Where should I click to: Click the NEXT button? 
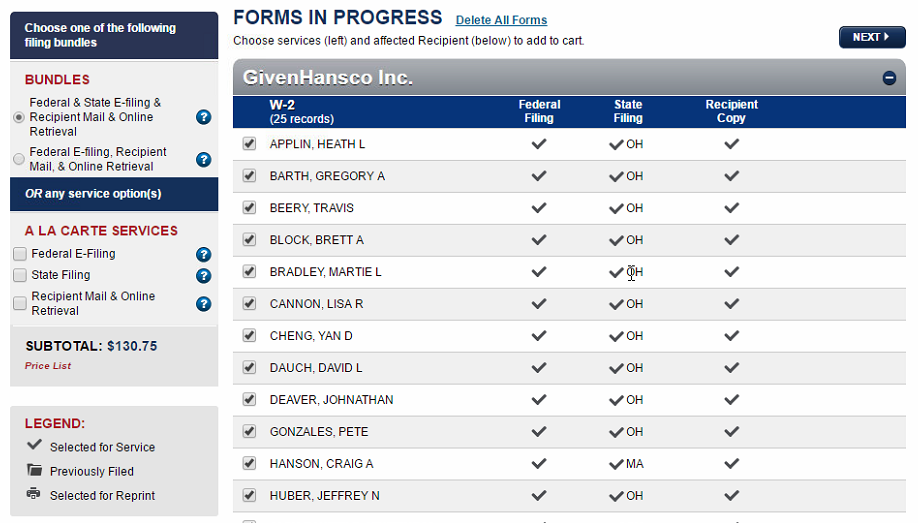coord(871,37)
